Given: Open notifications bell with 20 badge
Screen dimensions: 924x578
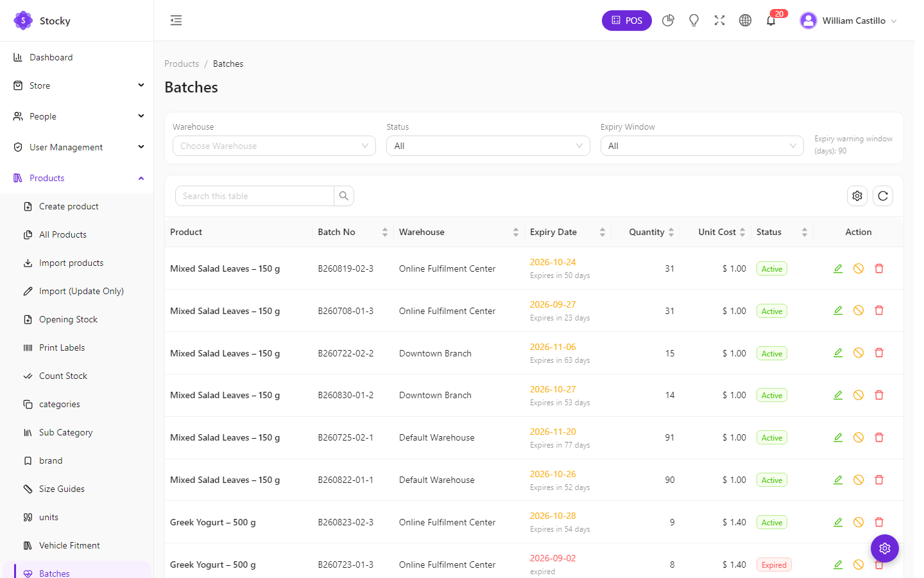Looking at the screenshot, I should coord(771,21).
